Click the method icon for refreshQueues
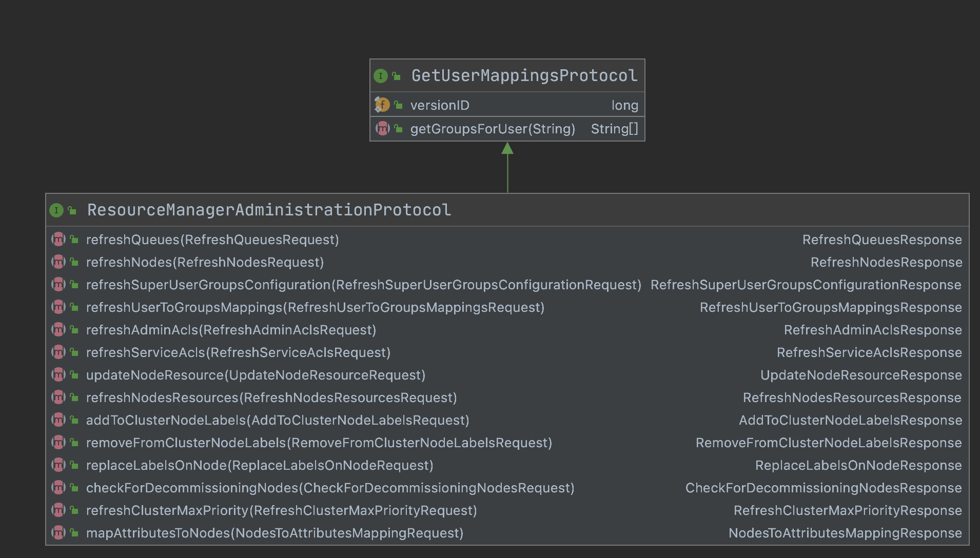The image size is (980, 558). (x=58, y=239)
